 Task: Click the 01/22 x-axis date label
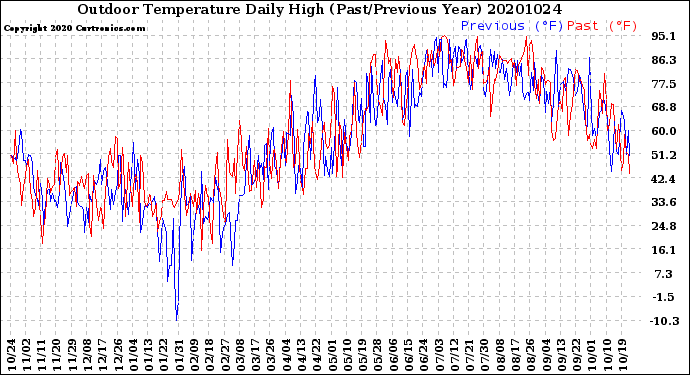pos(163,355)
